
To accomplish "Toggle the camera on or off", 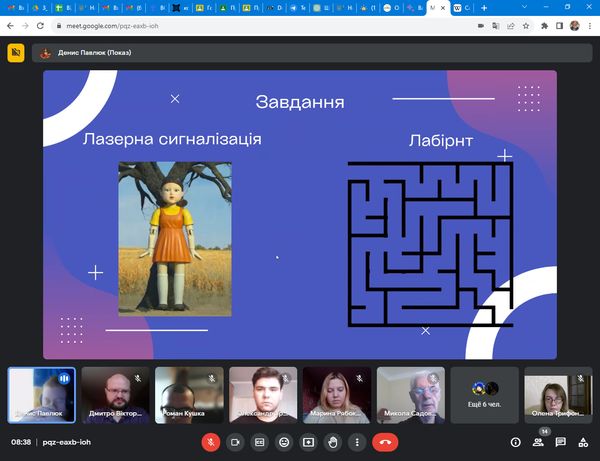I will coord(236,441).
